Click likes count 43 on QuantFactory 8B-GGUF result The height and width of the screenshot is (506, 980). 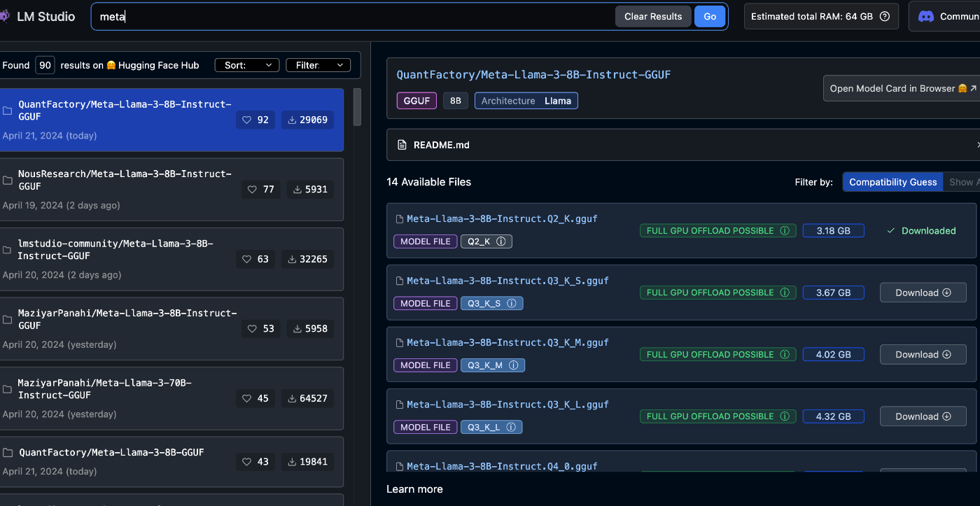[255, 462]
